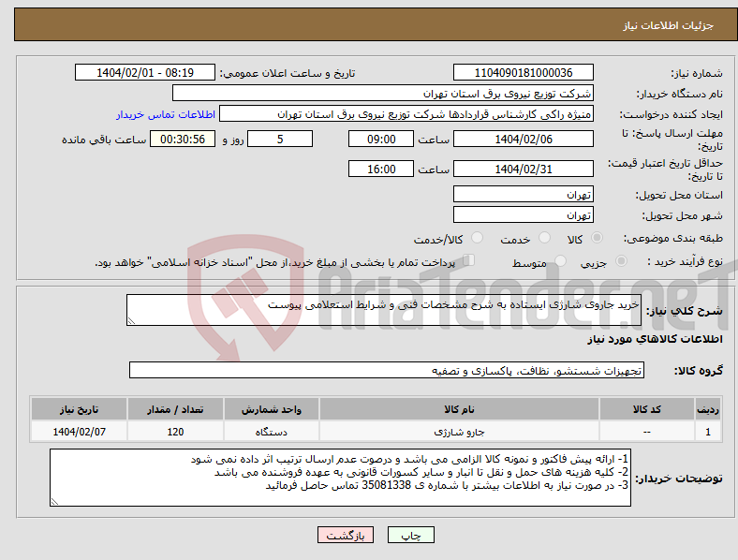738x560 pixels.
Task: Click the ردیف column header
Action: tap(708, 409)
